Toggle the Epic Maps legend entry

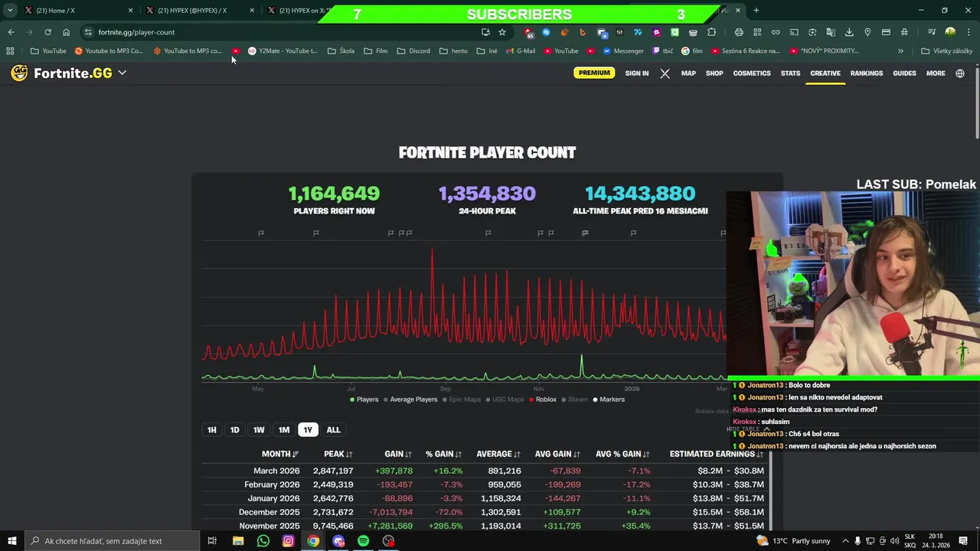point(461,399)
